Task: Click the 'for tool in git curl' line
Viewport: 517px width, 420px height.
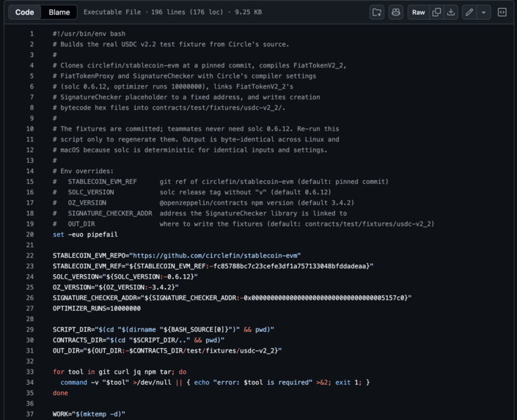Action: click(120, 372)
